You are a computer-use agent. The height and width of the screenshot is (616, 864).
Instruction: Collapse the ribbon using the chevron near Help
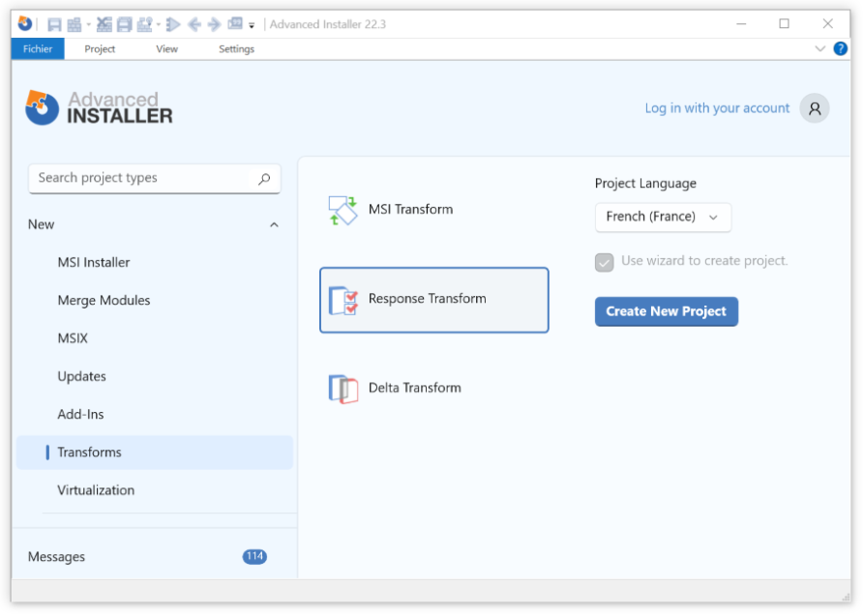(820, 48)
